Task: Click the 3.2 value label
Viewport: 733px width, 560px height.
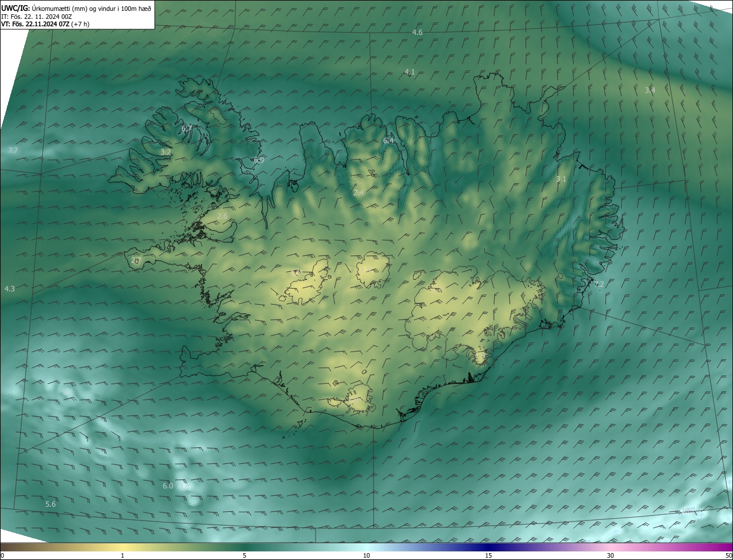Action: (x=165, y=152)
